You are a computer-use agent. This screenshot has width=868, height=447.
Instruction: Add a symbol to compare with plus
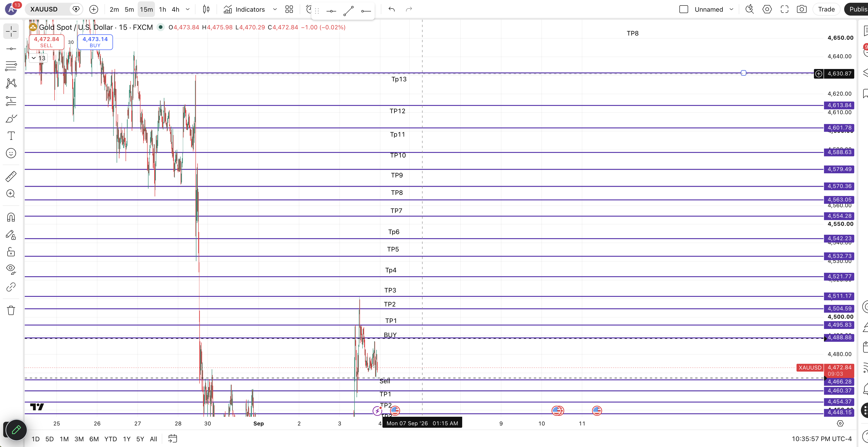[94, 9]
